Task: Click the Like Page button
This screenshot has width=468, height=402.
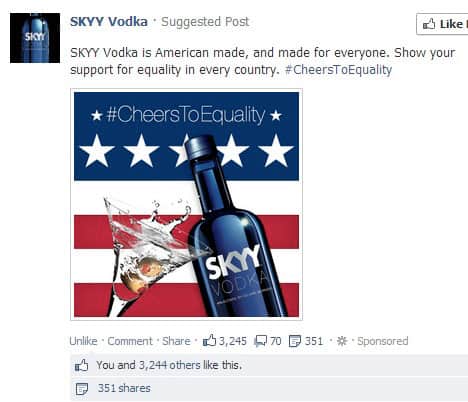Action: [x=443, y=24]
